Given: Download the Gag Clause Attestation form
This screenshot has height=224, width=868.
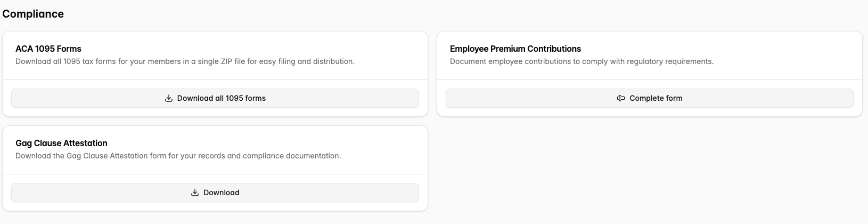Looking at the screenshot, I should tap(221, 193).
